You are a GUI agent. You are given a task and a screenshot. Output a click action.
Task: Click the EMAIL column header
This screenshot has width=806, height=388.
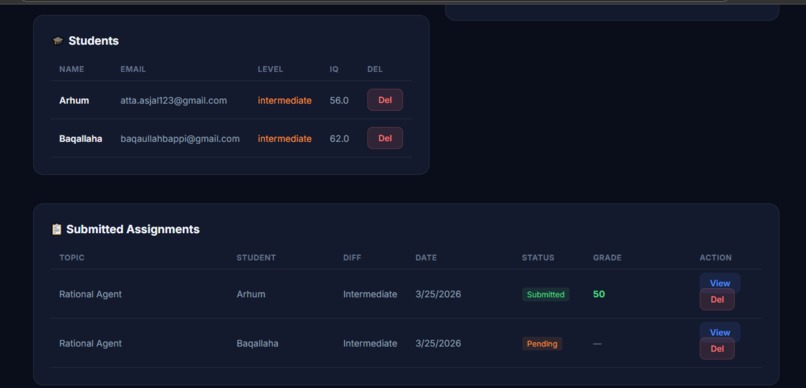[x=133, y=69]
